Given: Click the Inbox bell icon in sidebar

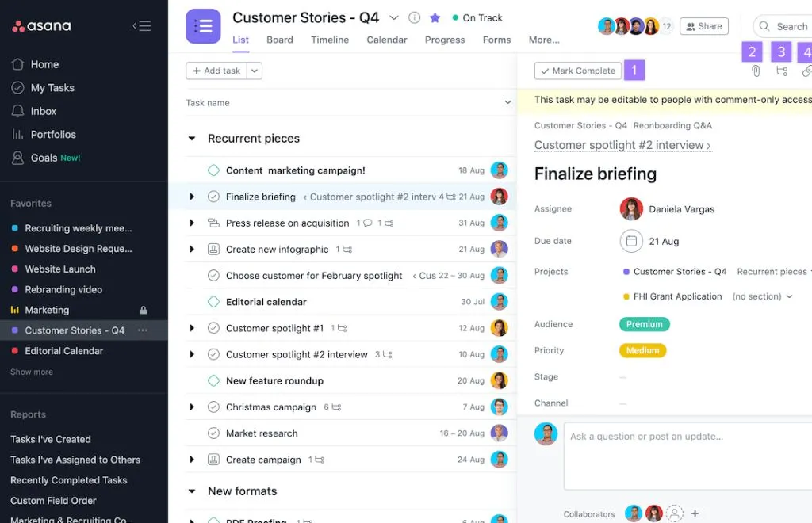Looking at the screenshot, I should pyautogui.click(x=17, y=111).
